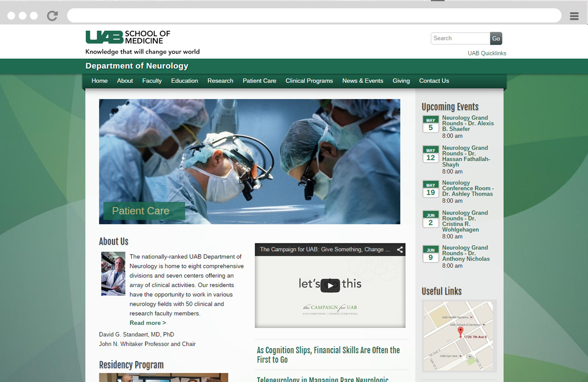Click the Jun 2 calendar icon
Image resolution: width=588 pixels, height=382 pixels.
(x=430, y=219)
